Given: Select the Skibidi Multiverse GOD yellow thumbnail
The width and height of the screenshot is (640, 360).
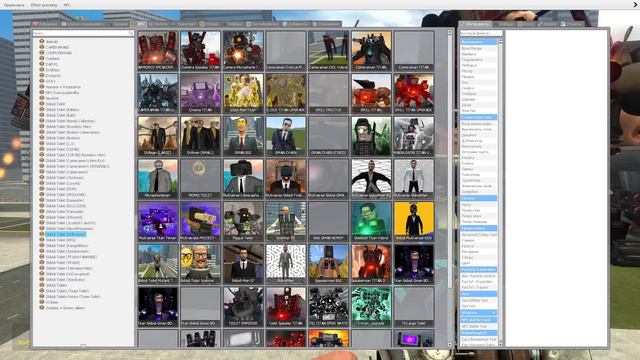Looking at the screenshot, I should pyautogui.click(x=414, y=221).
